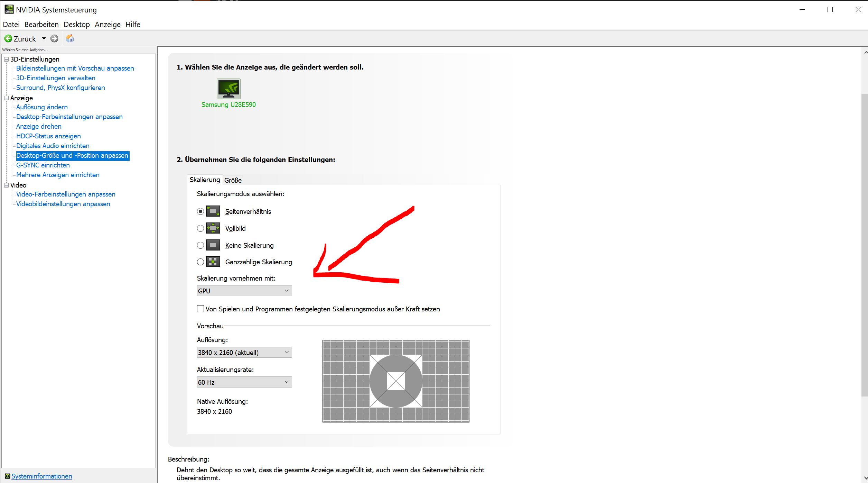This screenshot has height=483, width=868.
Task: Click the Ganzzahlige Skalierung mode icon
Action: [x=213, y=262]
